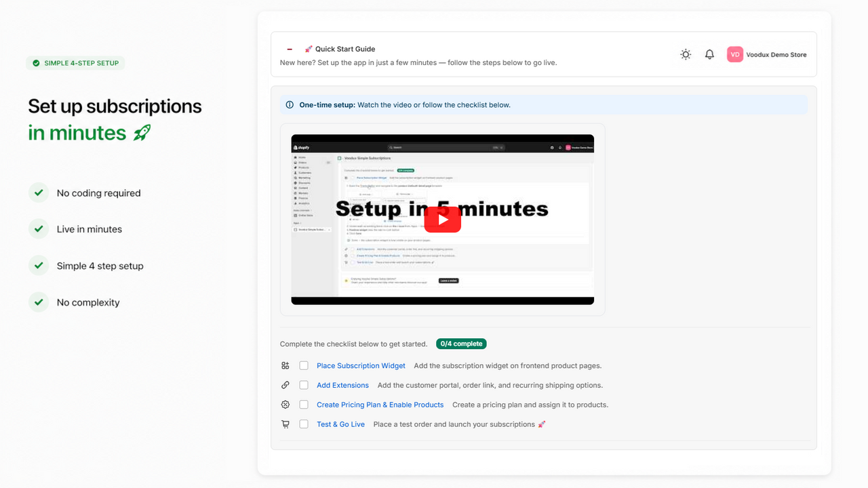
Task: Click the link icon beside Add Extensions
Action: [285, 385]
